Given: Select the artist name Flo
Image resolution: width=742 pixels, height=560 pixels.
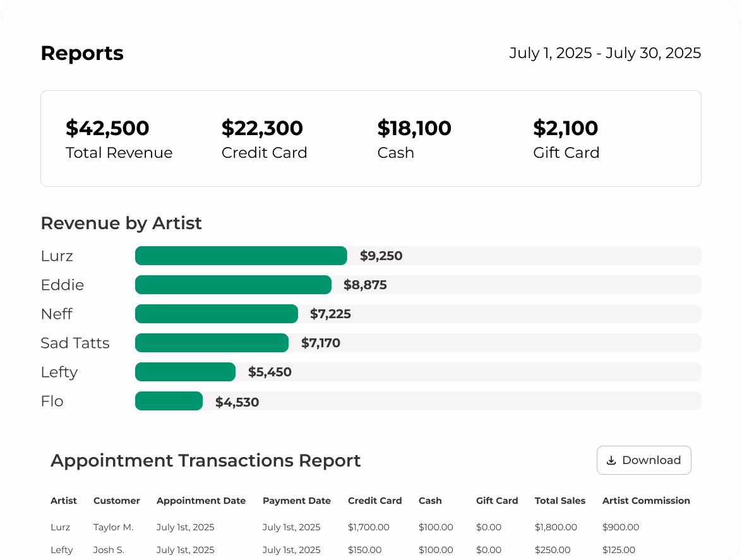Looking at the screenshot, I should coord(52,401).
